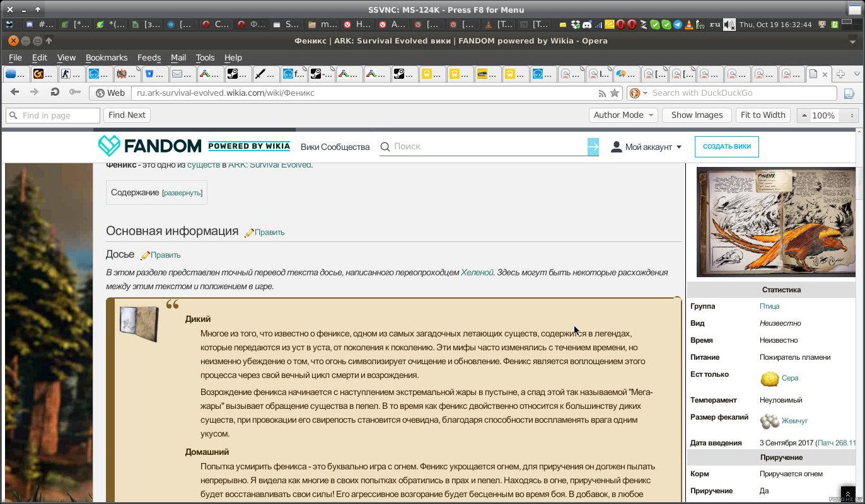Close the current tab with X
The height and width of the screenshot is (504, 865).
point(825,74)
